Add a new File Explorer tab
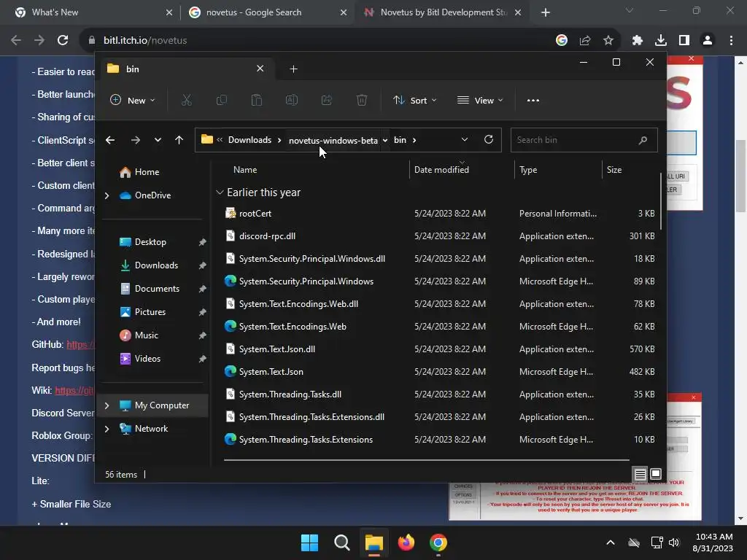747x560 pixels. [293, 69]
